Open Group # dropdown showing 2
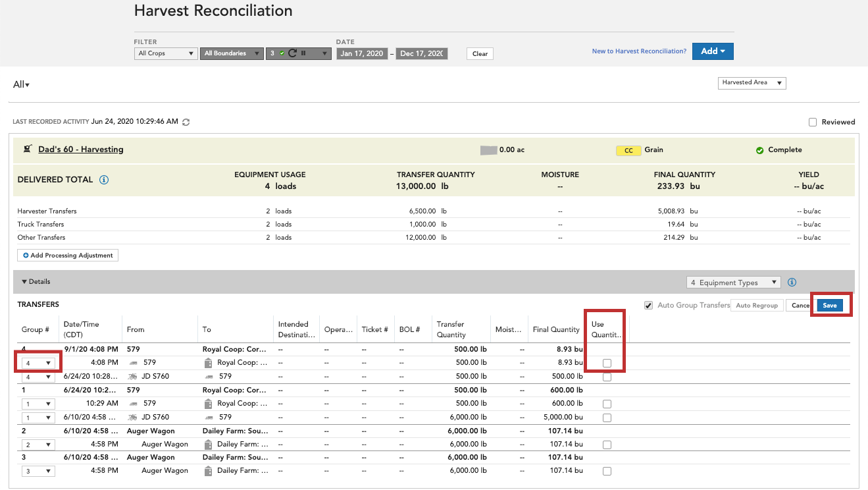The width and height of the screenshot is (868, 490). point(38,445)
